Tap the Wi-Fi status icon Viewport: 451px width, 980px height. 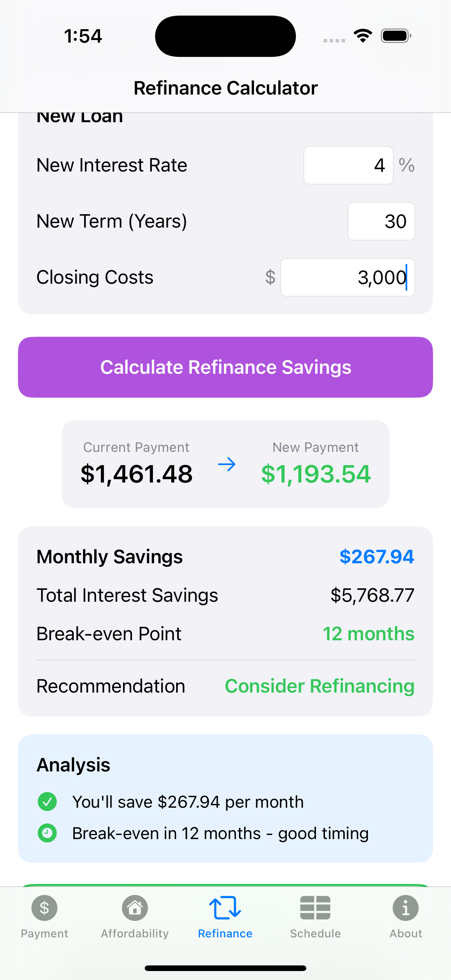coord(363,36)
